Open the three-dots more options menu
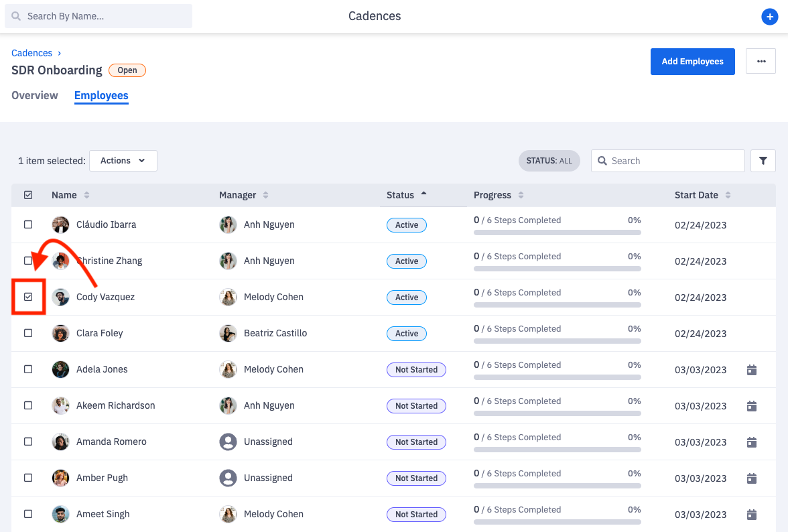 pyautogui.click(x=761, y=61)
